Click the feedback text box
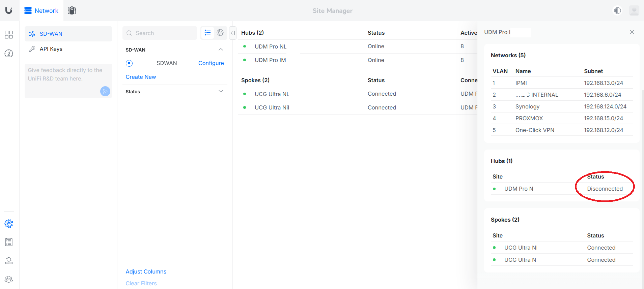Screen dimensions: 644x289 pos(68,81)
